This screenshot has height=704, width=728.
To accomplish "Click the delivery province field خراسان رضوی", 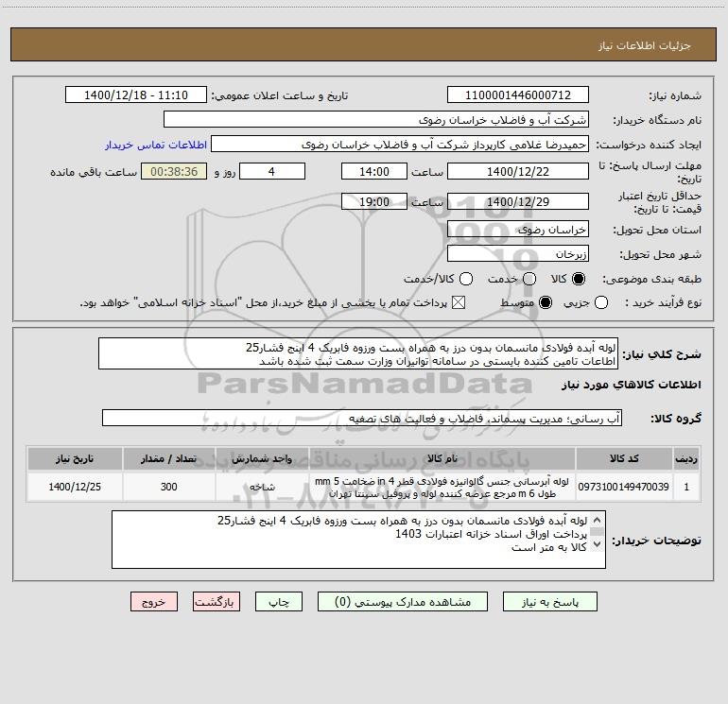I will coord(518,230).
